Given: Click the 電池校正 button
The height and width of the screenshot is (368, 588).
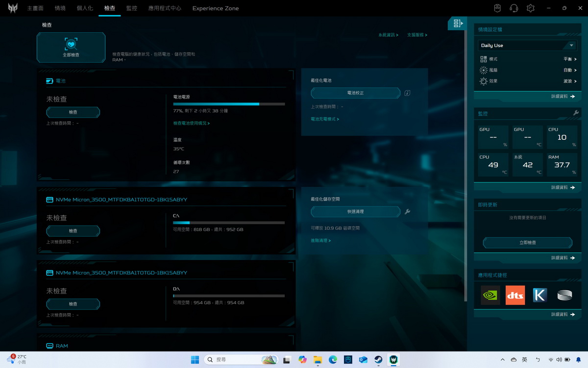Looking at the screenshot, I should [x=355, y=93].
